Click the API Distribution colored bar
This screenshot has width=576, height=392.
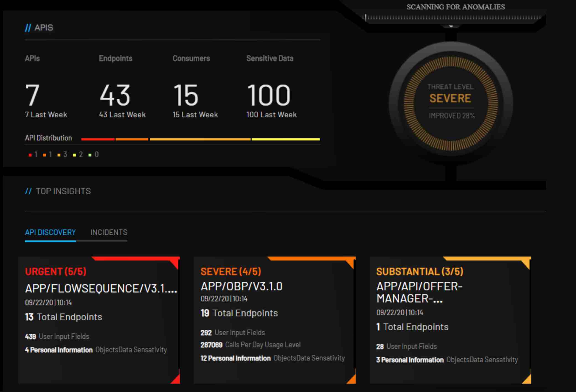coord(201,138)
